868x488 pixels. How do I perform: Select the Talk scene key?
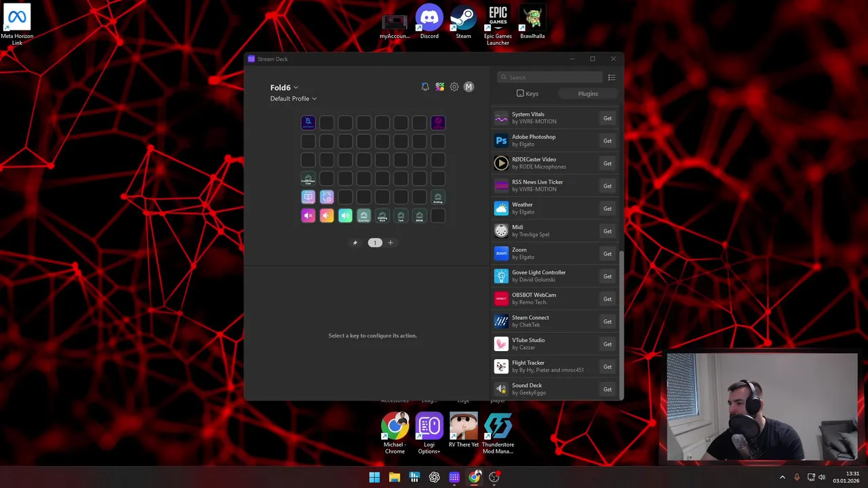(x=401, y=216)
